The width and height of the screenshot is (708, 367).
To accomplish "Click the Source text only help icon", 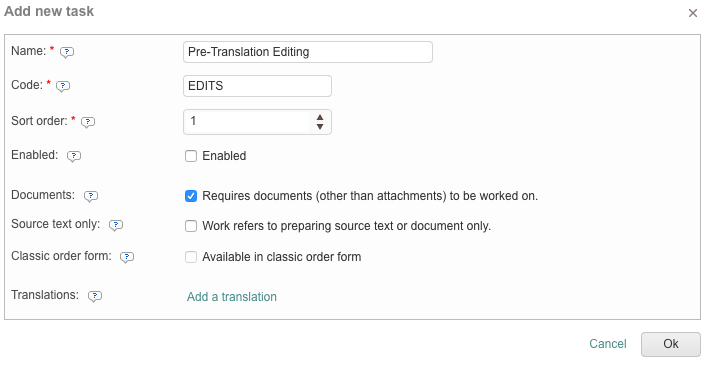I will pyautogui.click(x=116, y=225).
